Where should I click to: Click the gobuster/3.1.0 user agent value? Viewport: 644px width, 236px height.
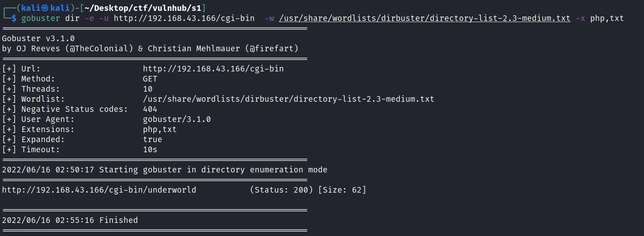click(177, 119)
